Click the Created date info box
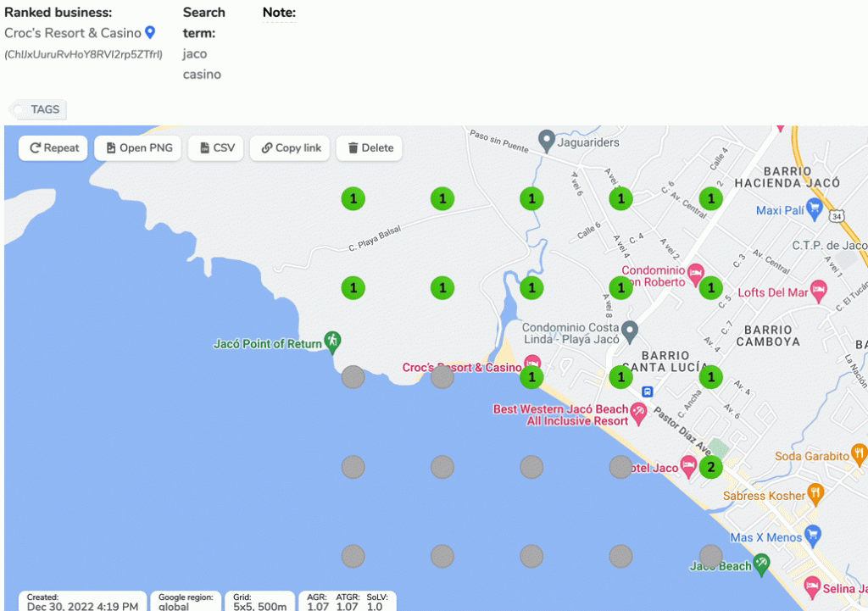Screen dimensions: 868x611 click(x=82, y=602)
